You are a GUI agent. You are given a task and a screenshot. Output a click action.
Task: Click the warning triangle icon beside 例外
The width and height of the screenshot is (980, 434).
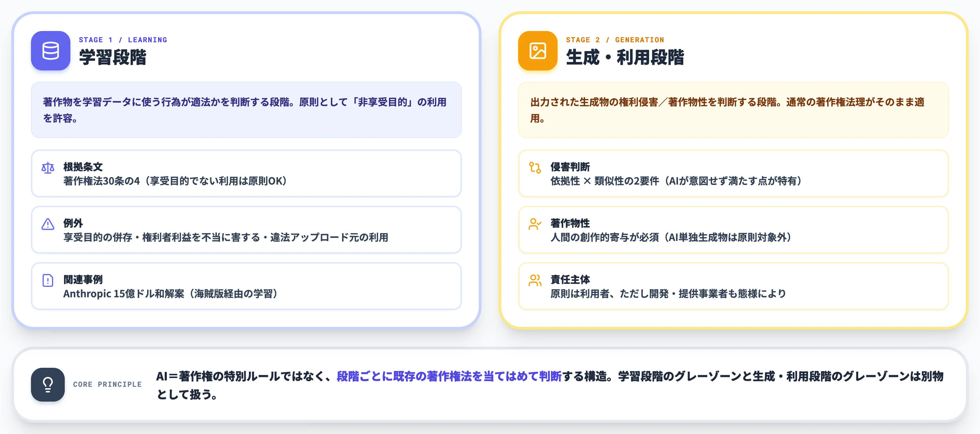48,224
